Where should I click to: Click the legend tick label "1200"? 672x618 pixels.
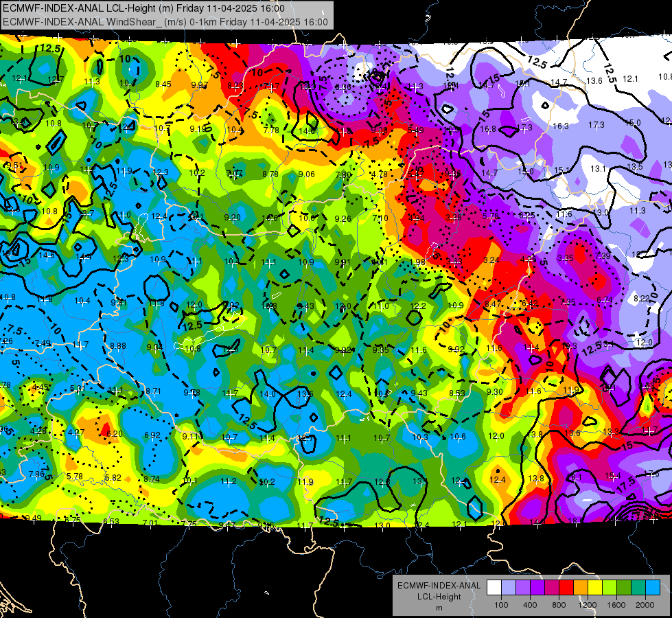coord(588,605)
